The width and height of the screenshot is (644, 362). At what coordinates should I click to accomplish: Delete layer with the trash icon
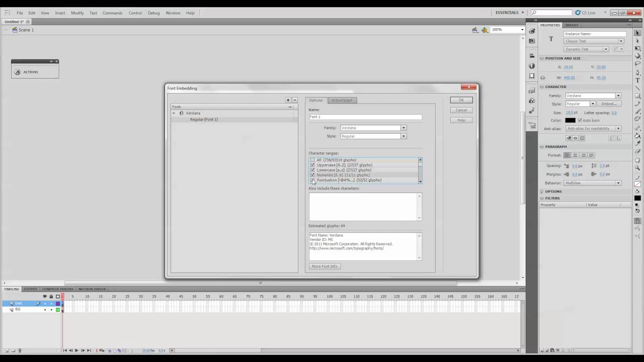pos(20,350)
